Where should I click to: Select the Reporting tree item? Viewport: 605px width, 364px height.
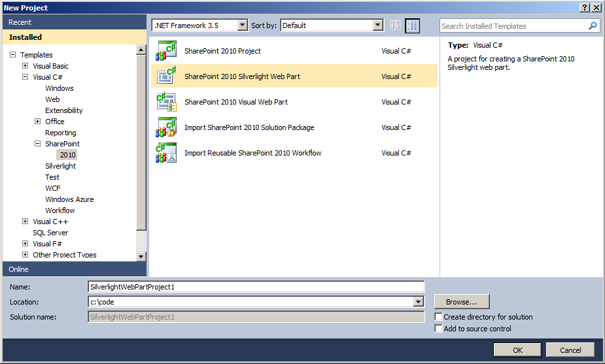(x=61, y=133)
